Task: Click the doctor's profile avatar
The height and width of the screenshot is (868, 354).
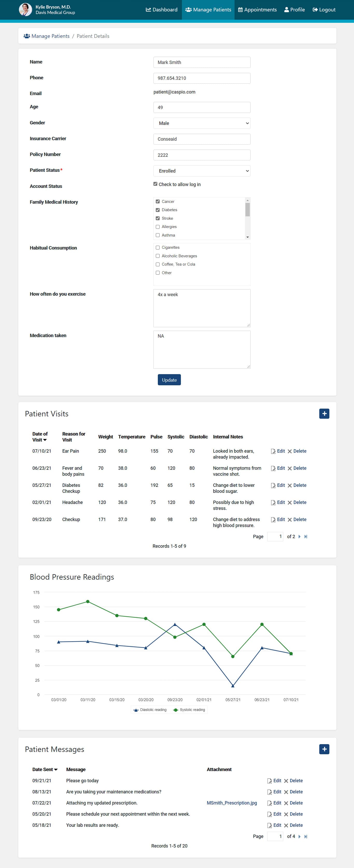Action: [25, 9]
